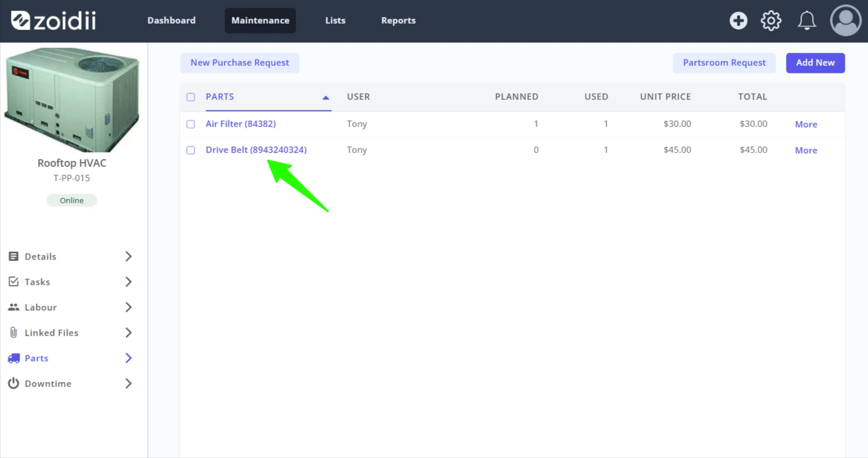868x458 pixels.
Task: Click the plus icon in top bar
Action: tap(738, 21)
